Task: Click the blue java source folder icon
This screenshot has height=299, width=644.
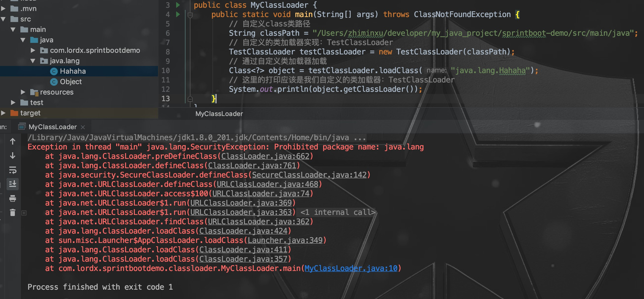Action: (x=34, y=40)
